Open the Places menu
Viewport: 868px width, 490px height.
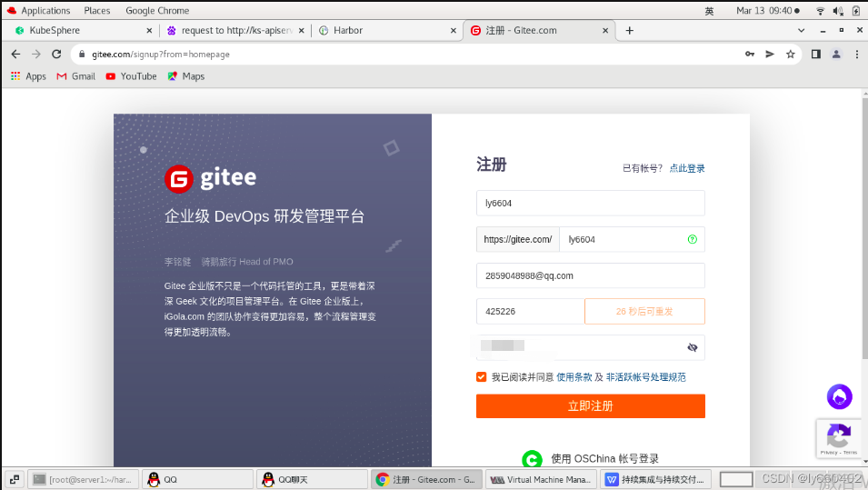97,11
